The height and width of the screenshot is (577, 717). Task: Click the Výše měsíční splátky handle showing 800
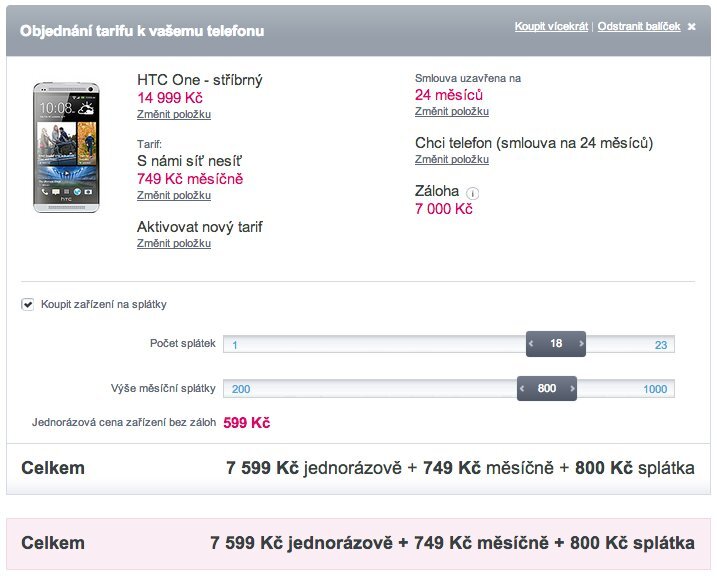[x=547, y=389]
